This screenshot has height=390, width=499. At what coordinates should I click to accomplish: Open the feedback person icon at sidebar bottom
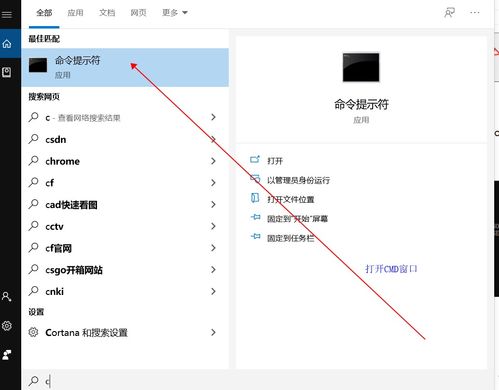coord(7,355)
